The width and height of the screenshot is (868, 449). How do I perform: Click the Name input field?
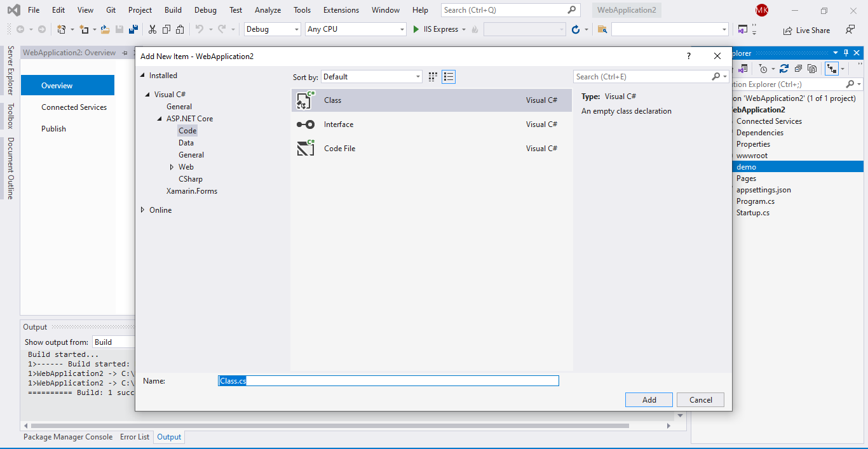tap(388, 380)
